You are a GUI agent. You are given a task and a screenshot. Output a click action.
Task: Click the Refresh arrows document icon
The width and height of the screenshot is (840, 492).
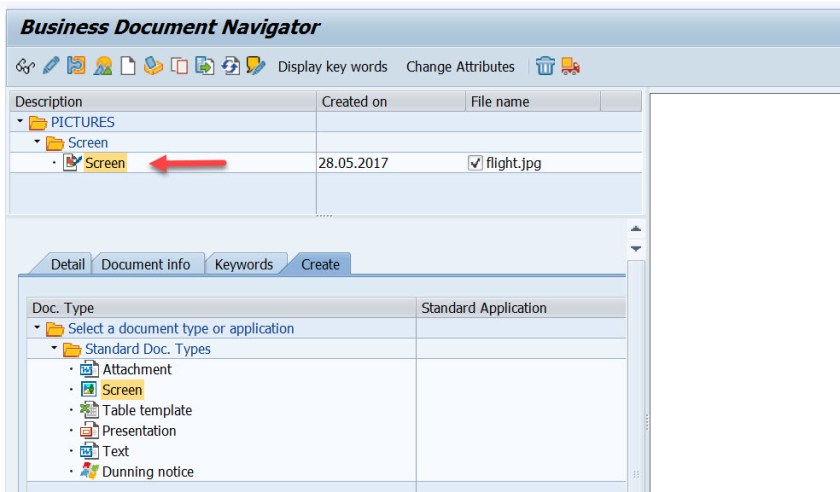230,67
